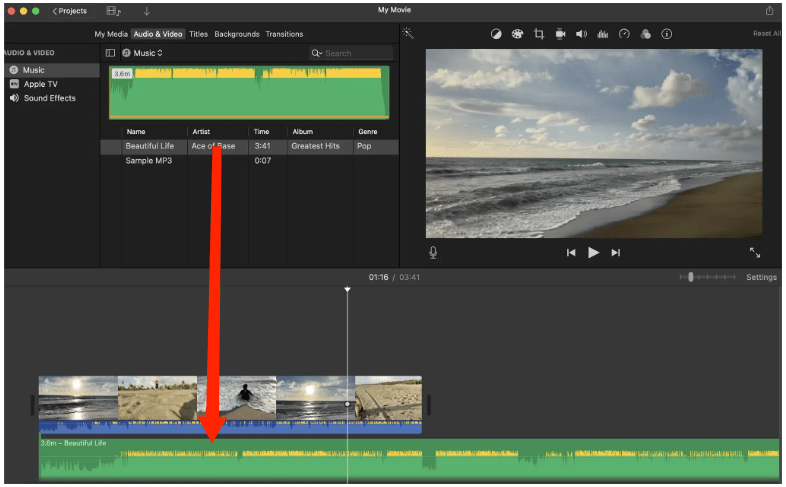
Task: Click the share export icon
Action: pos(769,11)
